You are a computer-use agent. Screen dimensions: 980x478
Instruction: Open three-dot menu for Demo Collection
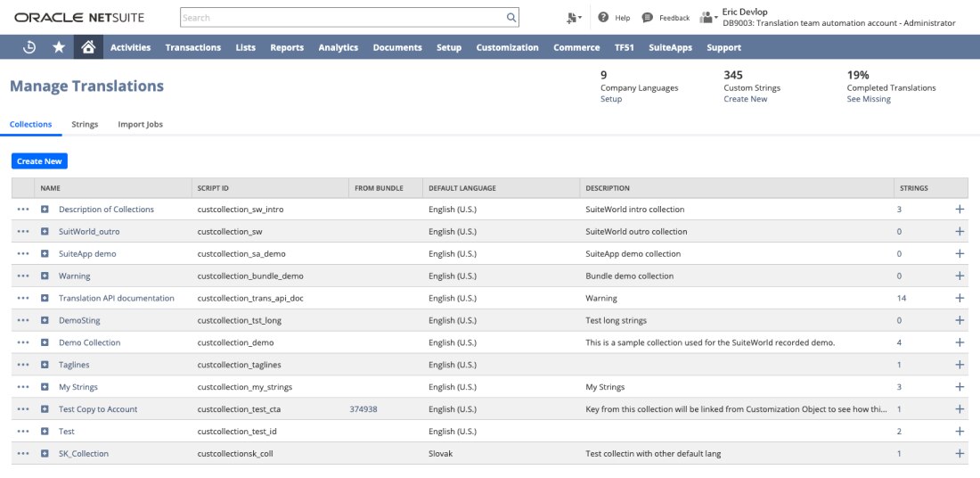coord(23,342)
